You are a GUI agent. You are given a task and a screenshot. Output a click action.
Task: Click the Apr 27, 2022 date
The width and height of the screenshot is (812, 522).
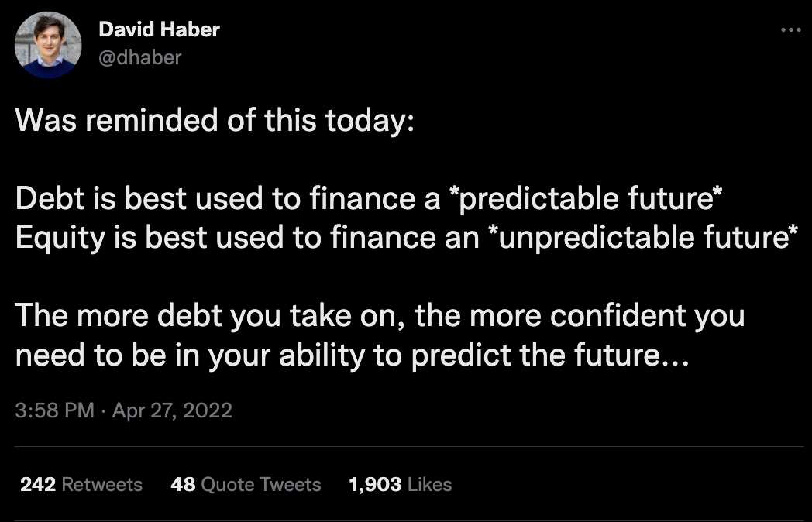(x=172, y=410)
